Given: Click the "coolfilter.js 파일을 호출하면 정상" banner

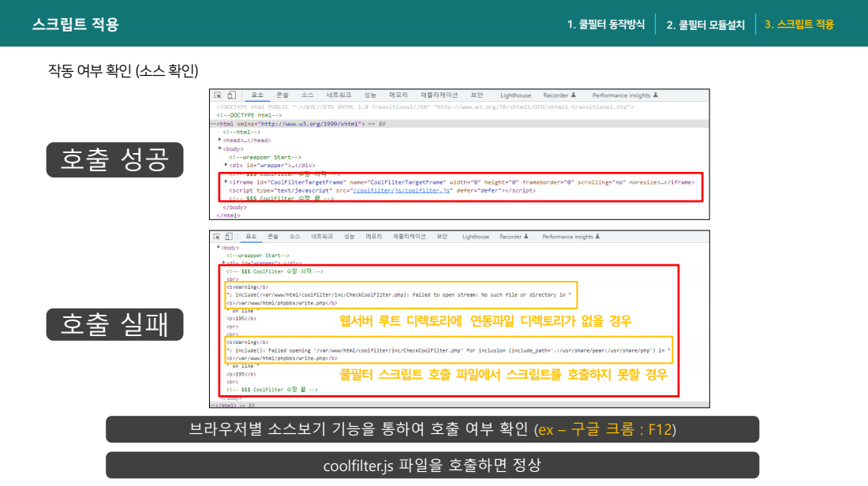Looking at the screenshot, I should (x=432, y=465).
